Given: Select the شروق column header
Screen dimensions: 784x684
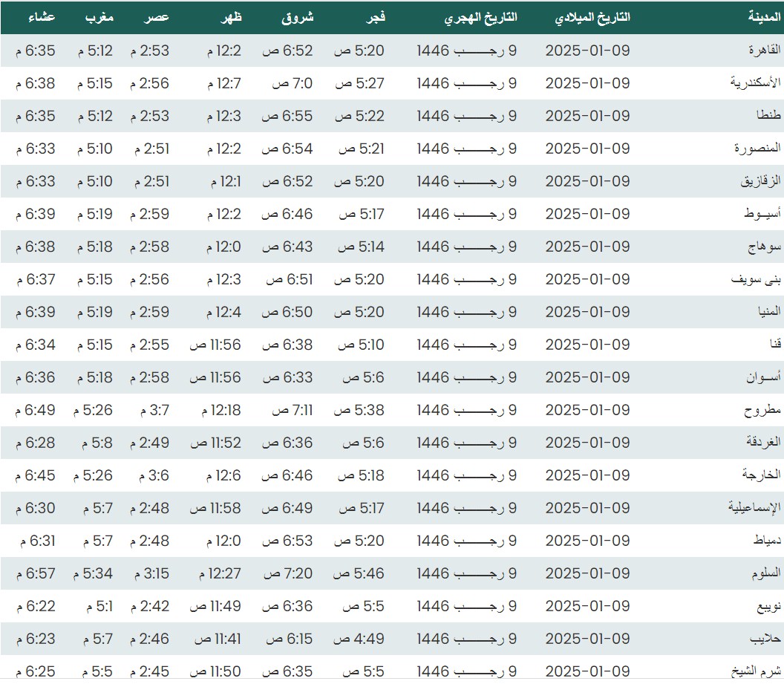Looking at the screenshot, I should (x=298, y=17).
